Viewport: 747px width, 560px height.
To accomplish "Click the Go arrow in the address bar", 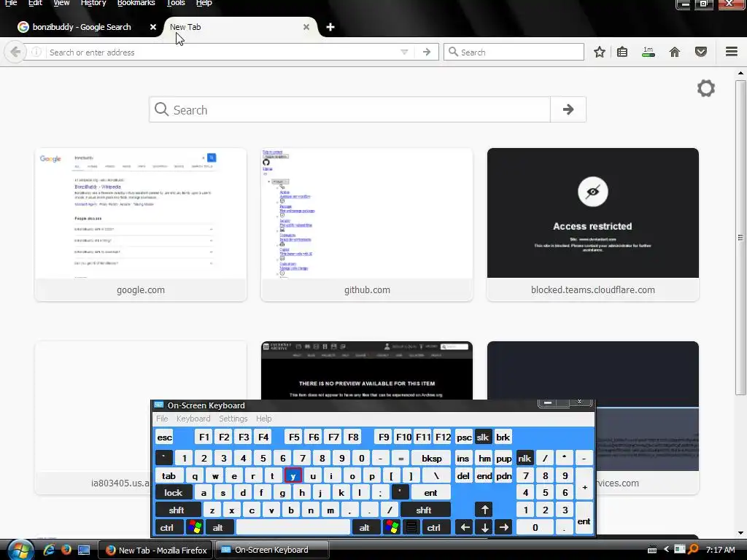I will 426,52.
